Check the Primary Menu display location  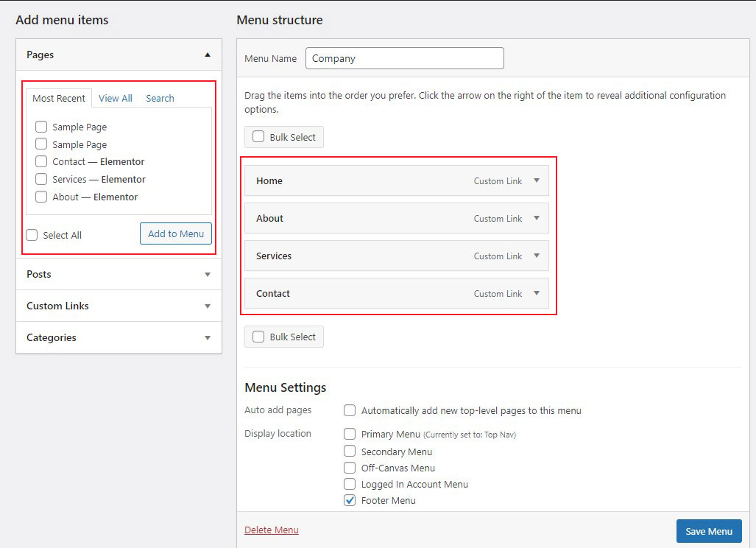coord(350,434)
